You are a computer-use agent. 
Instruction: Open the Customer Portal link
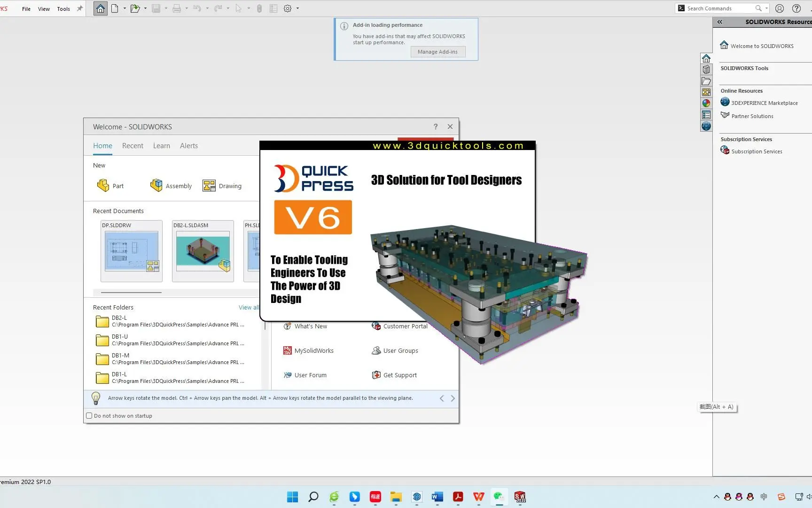tap(400, 326)
